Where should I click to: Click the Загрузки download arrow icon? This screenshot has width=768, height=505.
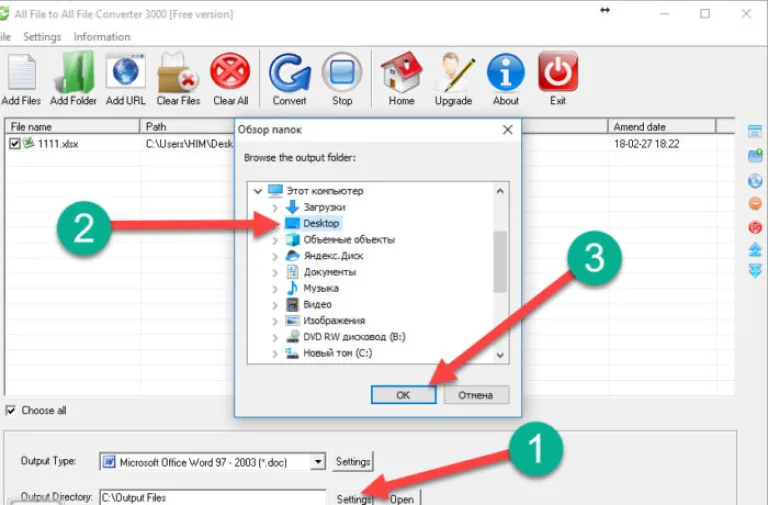tap(292, 207)
